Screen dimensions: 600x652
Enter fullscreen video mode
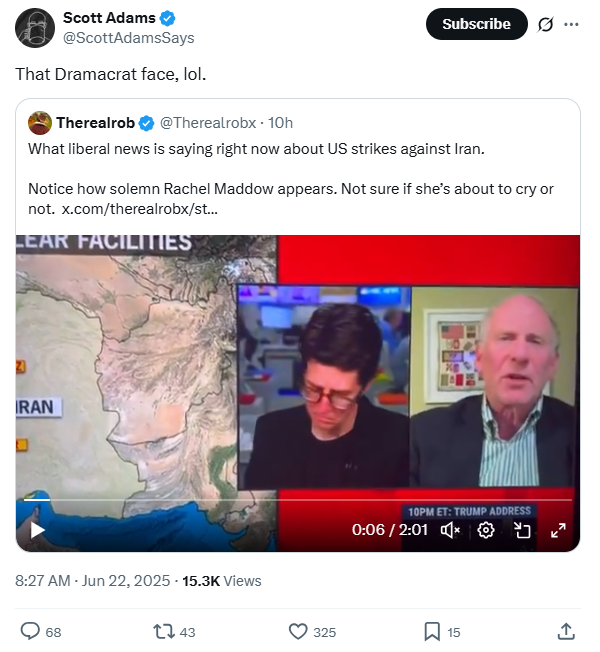(x=558, y=530)
